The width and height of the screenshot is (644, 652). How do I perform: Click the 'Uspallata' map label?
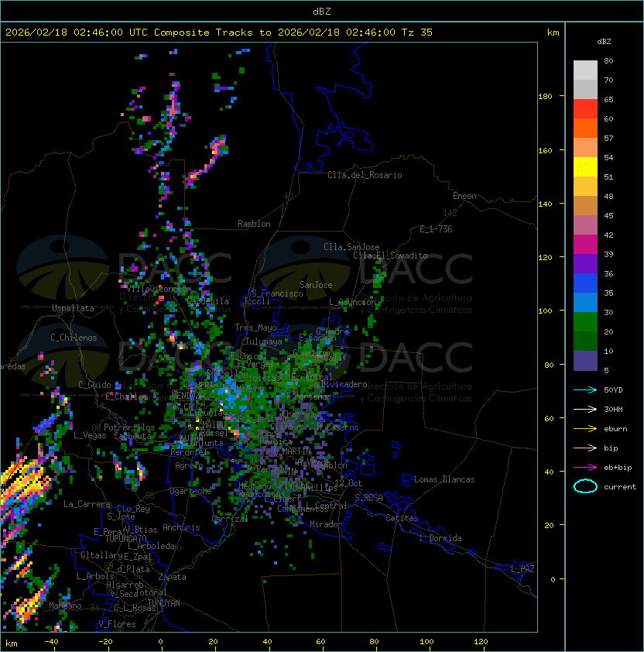coord(73,308)
